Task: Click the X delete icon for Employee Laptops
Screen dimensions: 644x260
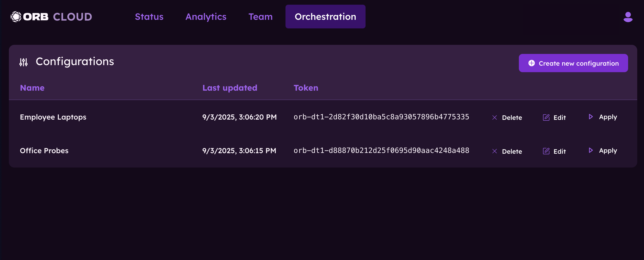Action: [494, 117]
